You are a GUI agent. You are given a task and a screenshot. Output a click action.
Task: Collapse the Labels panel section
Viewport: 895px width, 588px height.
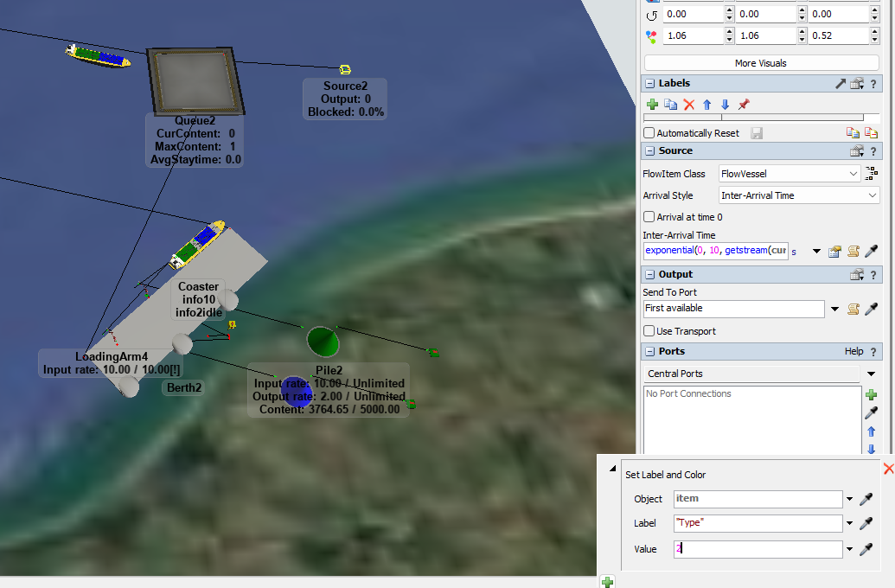pyautogui.click(x=649, y=83)
